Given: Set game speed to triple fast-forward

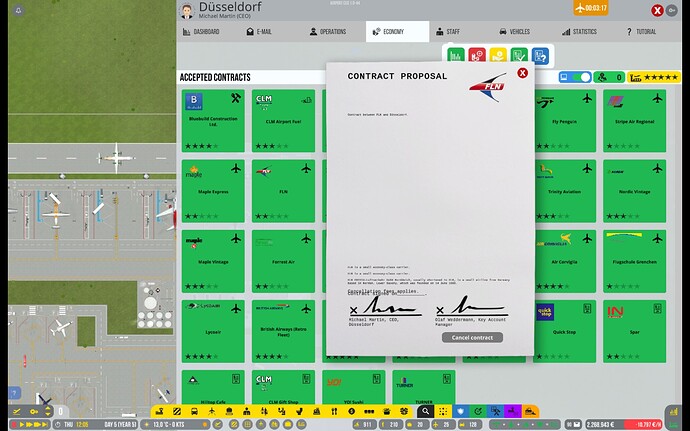Looking at the screenshot, I should click(x=37, y=425).
